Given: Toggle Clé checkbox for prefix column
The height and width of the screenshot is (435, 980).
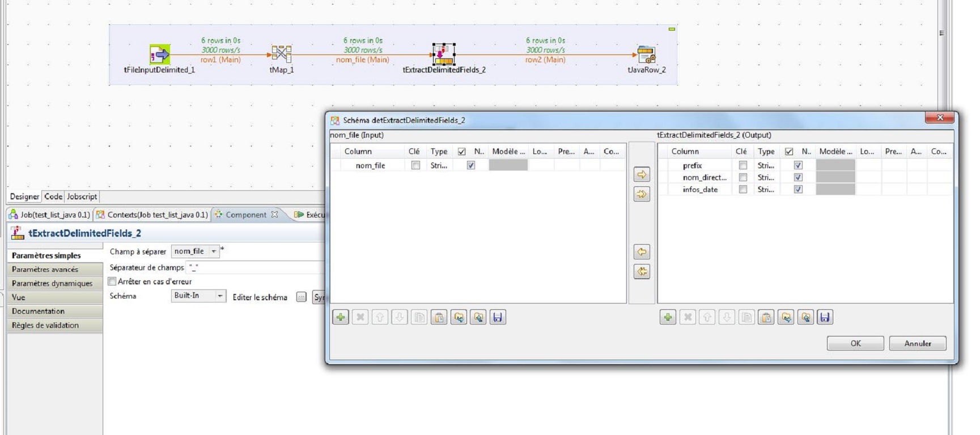Looking at the screenshot, I should point(743,165).
